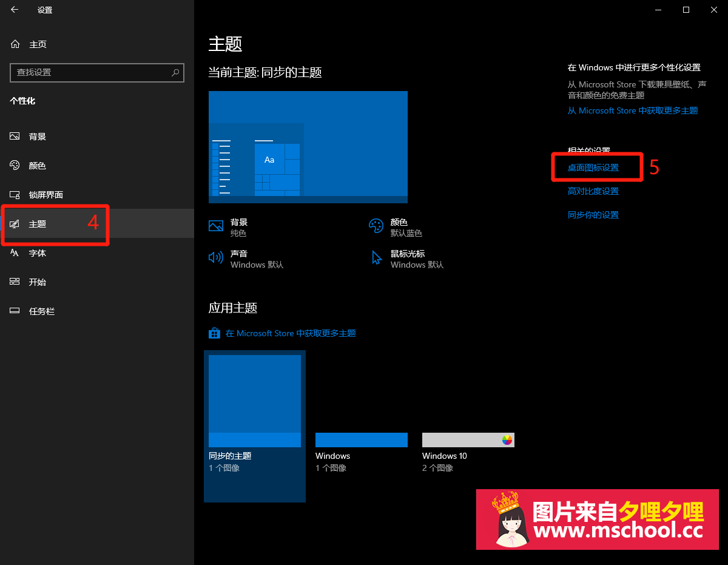Viewport: 728px width, 565px height.
Task: Click the color palette icon next to 默认蓝色
Action: point(376,226)
